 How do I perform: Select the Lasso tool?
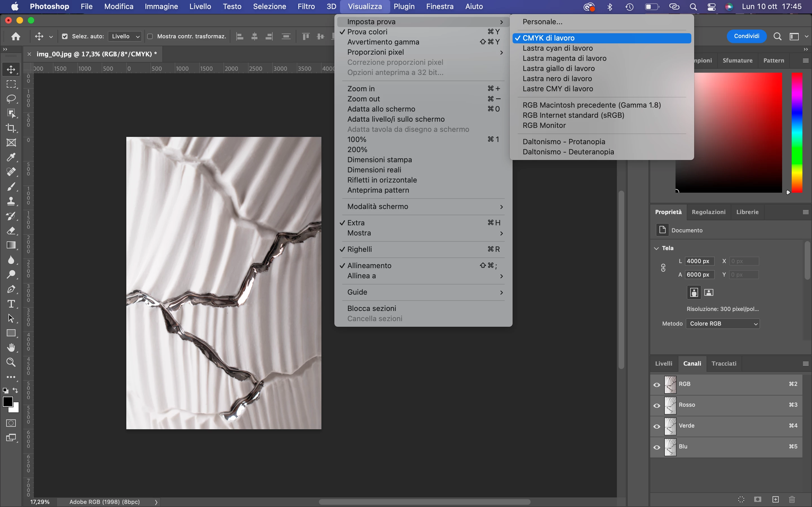click(11, 99)
